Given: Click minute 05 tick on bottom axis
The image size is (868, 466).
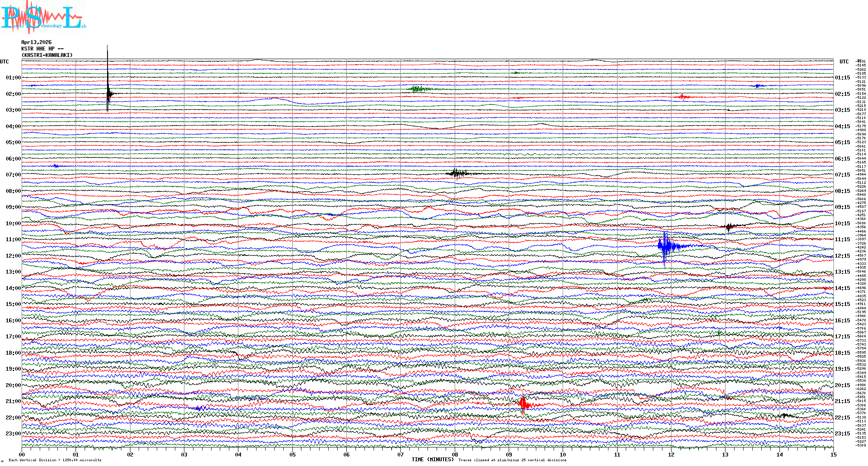Looking at the screenshot, I should pos(292,454).
